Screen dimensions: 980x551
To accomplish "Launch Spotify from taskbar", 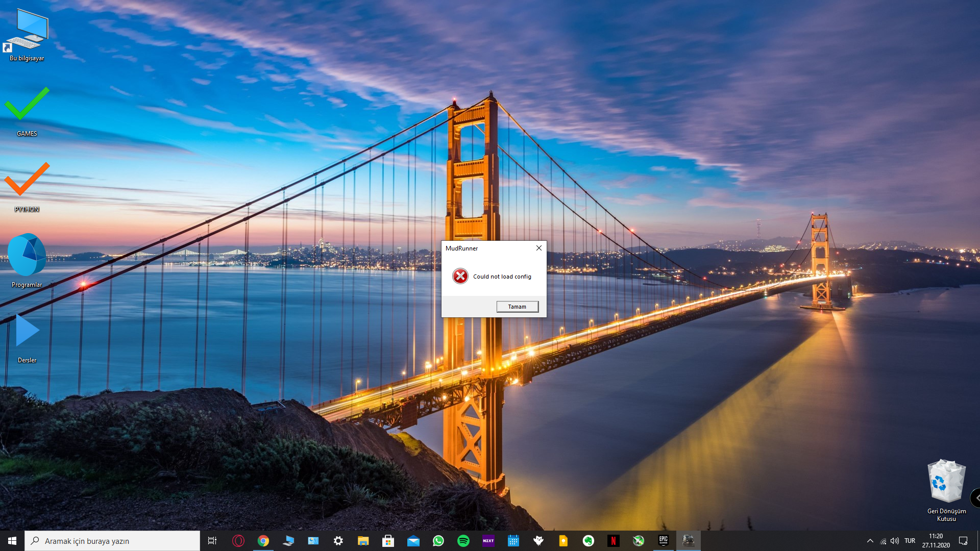I will 463,541.
